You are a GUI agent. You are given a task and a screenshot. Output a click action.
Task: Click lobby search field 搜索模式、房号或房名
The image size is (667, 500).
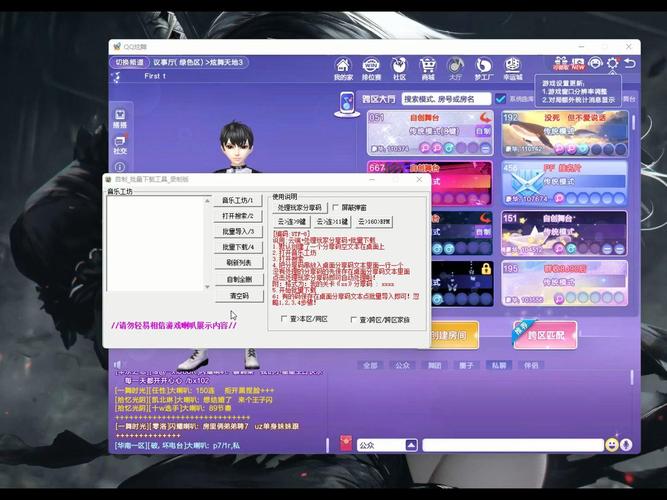(446, 99)
